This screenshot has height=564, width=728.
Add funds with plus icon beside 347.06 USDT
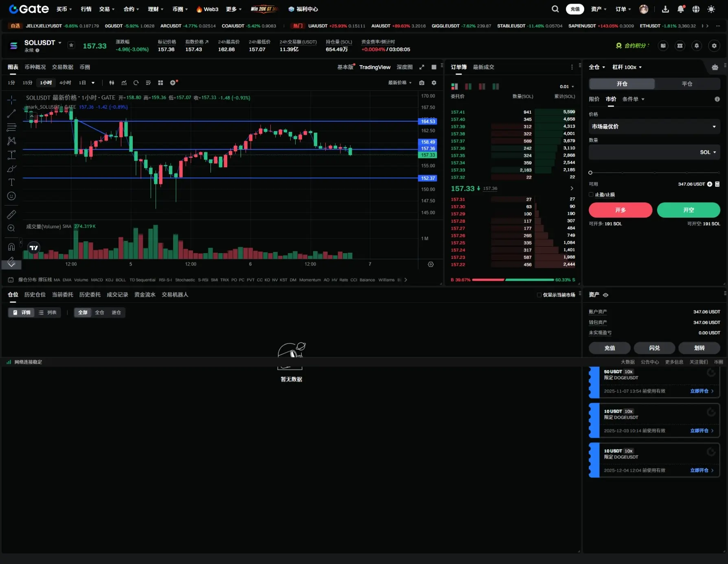pyautogui.click(x=710, y=184)
